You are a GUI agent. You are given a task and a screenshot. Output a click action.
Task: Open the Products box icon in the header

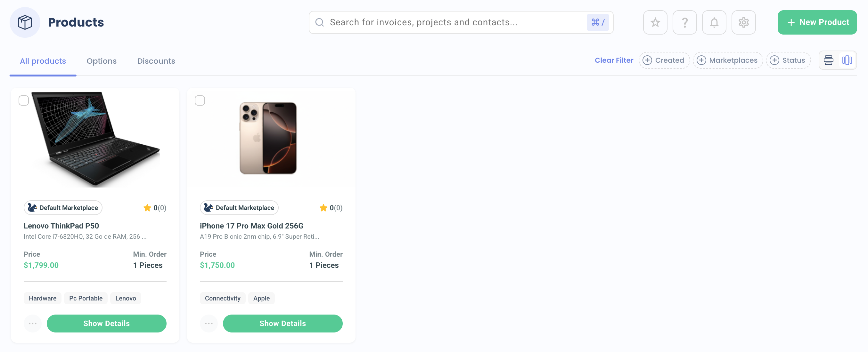coord(25,22)
